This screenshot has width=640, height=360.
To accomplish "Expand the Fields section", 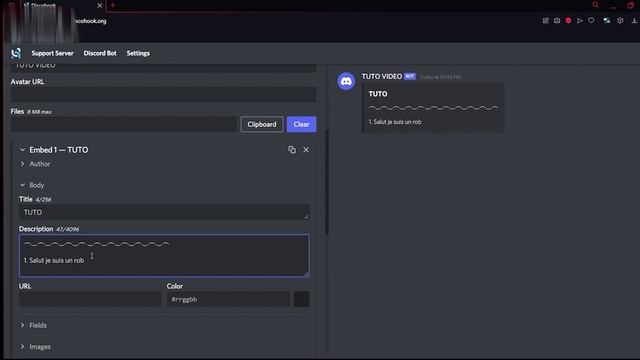I will [x=22, y=325].
